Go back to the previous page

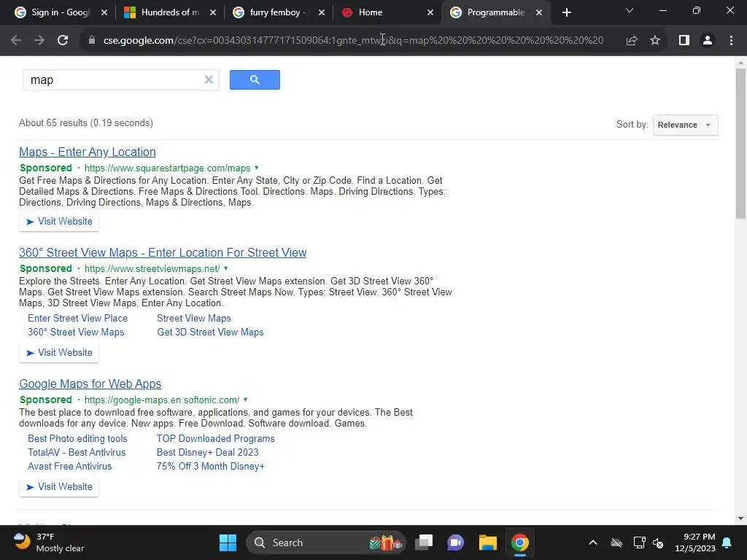point(16,41)
